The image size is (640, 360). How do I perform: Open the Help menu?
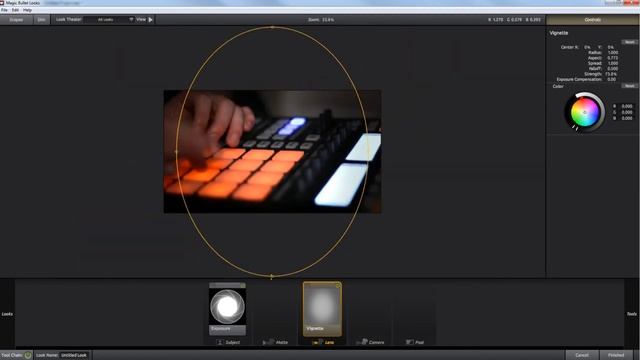pos(27,10)
